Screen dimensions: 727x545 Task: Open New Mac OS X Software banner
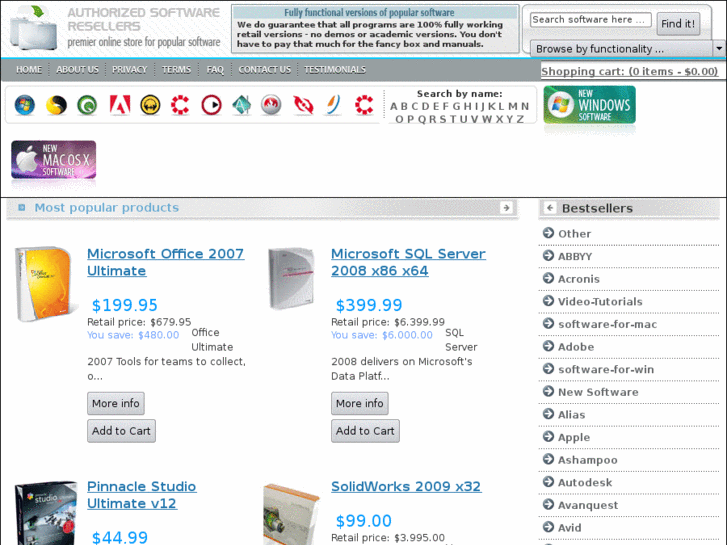point(53,160)
